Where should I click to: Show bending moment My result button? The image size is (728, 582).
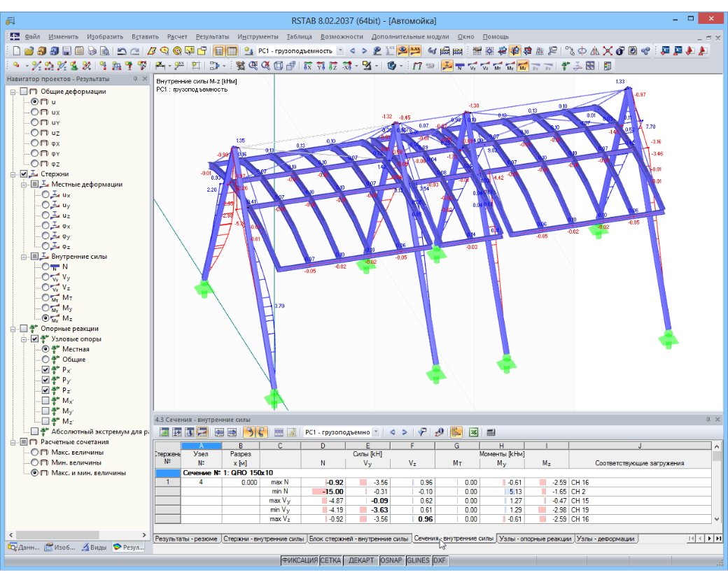(x=510, y=66)
